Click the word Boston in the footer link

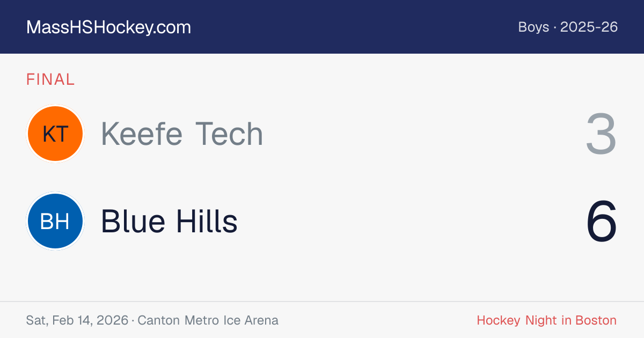click(596, 320)
